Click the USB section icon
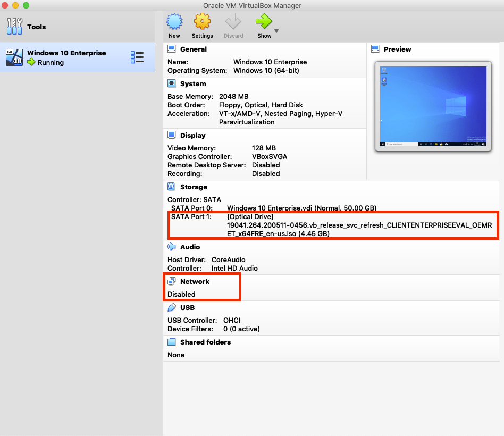Screen dimensions: 504x436 point(172,307)
